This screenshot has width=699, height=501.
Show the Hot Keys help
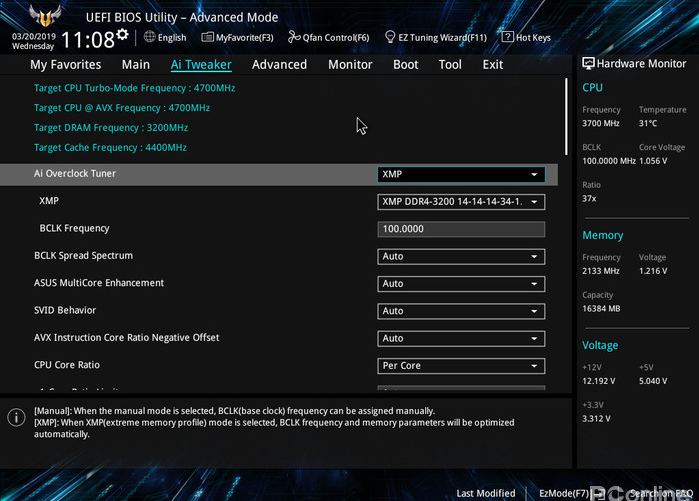pos(526,38)
